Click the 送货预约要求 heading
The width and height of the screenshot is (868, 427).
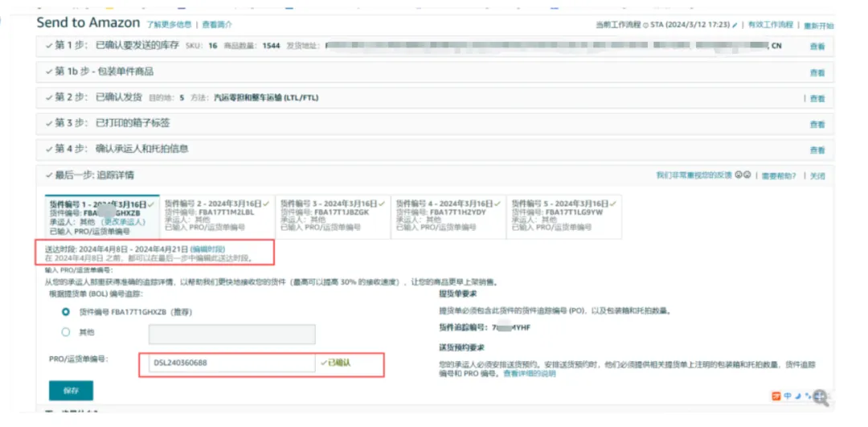pyautogui.click(x=461, y=347)
